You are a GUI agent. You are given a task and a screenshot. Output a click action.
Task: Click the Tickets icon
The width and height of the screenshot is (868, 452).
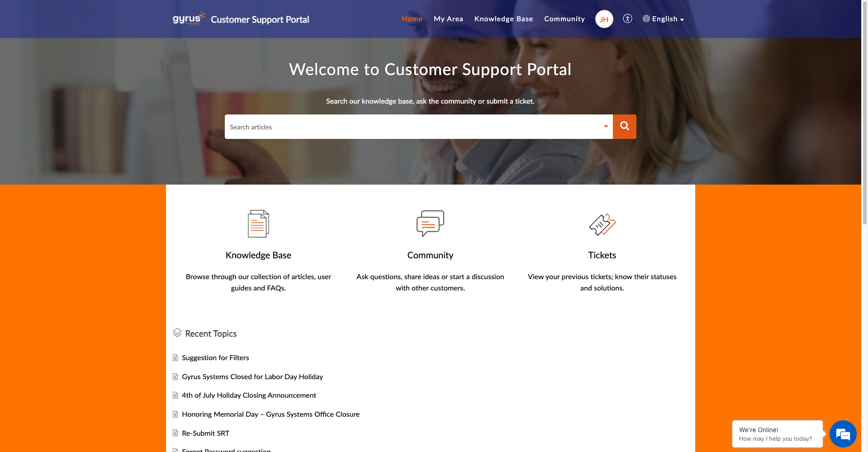(602, 224)
